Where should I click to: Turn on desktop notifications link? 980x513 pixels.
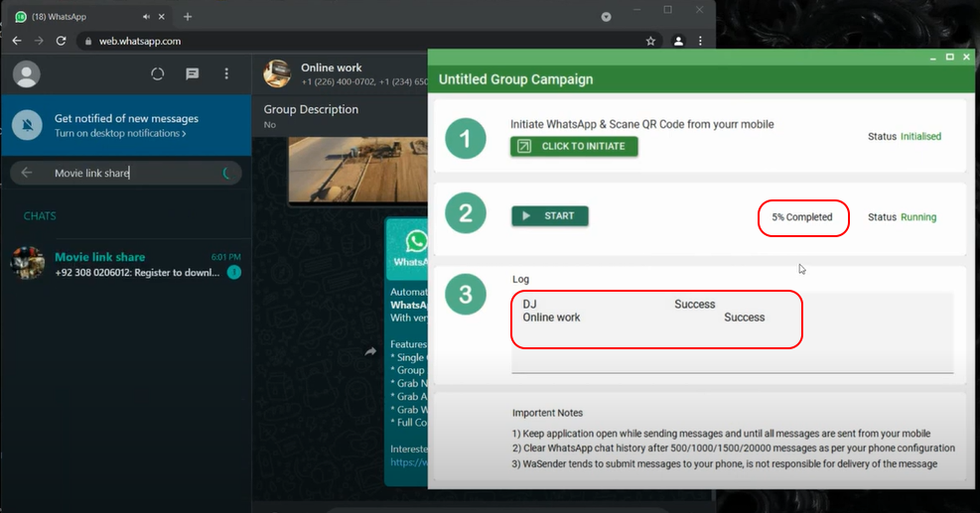tap(120, 133)
